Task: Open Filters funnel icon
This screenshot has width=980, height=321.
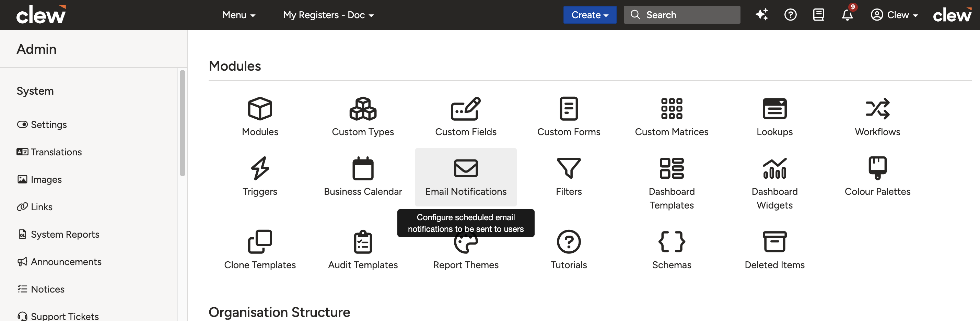Action: pos(569,168)
